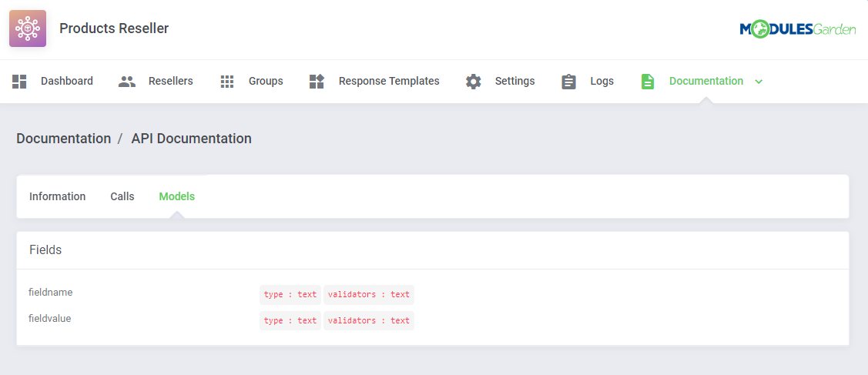
Task: Click the Products Reseller module logo icon
Action: 28,28
